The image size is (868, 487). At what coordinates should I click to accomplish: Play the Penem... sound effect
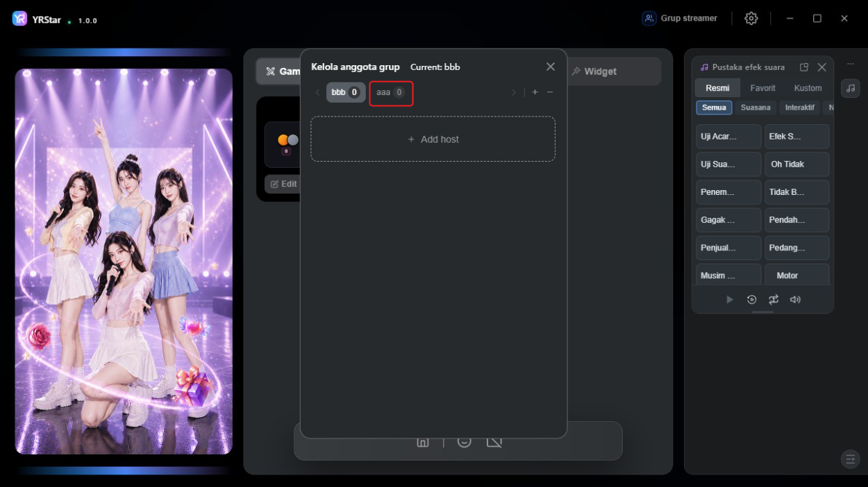[x=728, y=192]
